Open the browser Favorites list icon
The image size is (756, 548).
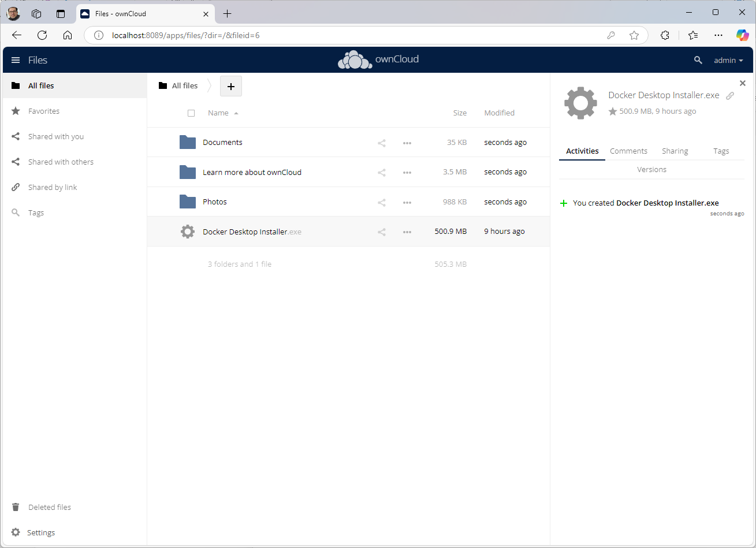click(694, 35)
